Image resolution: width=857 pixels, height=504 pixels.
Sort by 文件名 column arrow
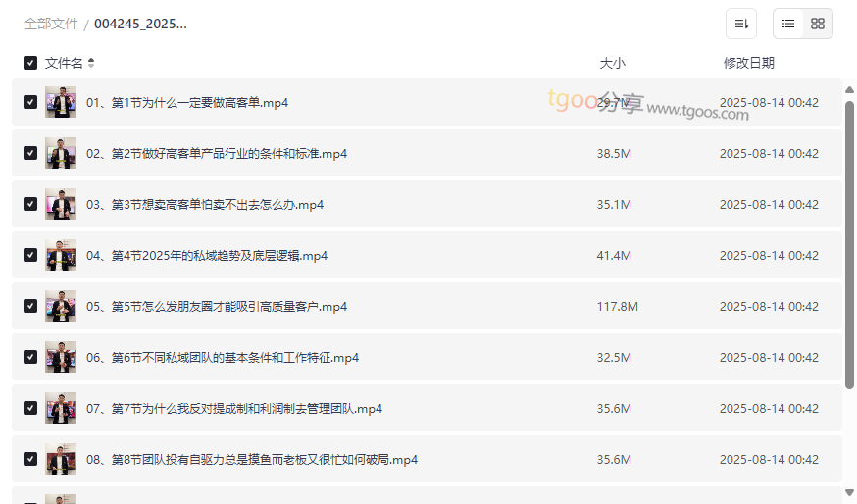click(x=91, y=63)
